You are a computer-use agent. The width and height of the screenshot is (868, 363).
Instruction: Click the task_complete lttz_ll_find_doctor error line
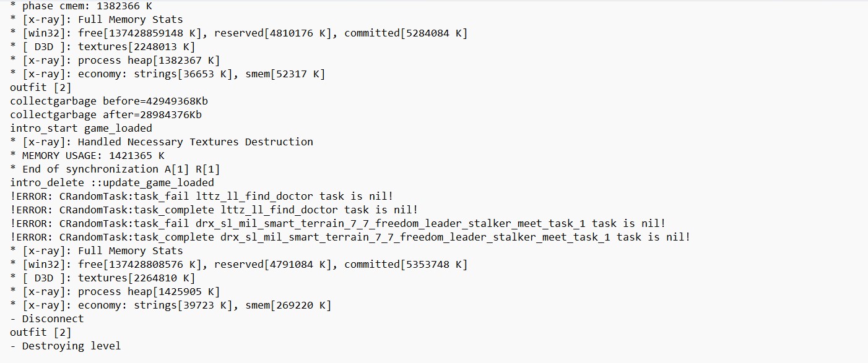[214, 210]
